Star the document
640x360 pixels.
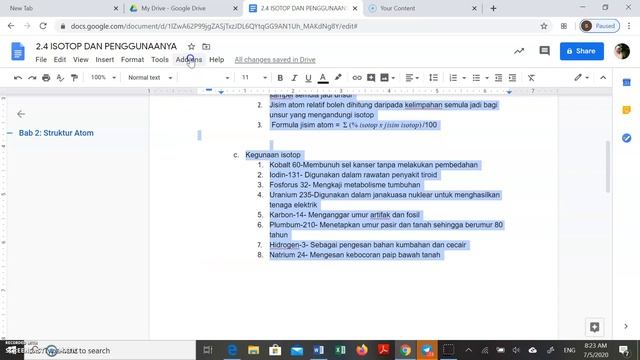[x=191, y=47]
